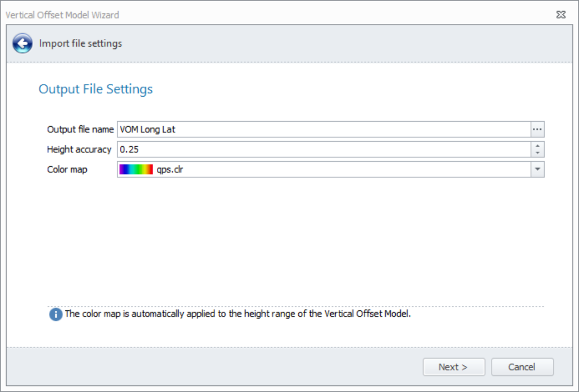Click the blue info icon
This screenshot has height=392, width=579.
click(56, 314)
